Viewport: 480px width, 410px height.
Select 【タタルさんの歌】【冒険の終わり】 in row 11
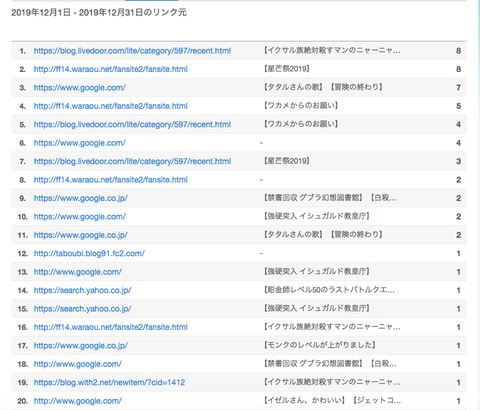[x=323, y=235]
